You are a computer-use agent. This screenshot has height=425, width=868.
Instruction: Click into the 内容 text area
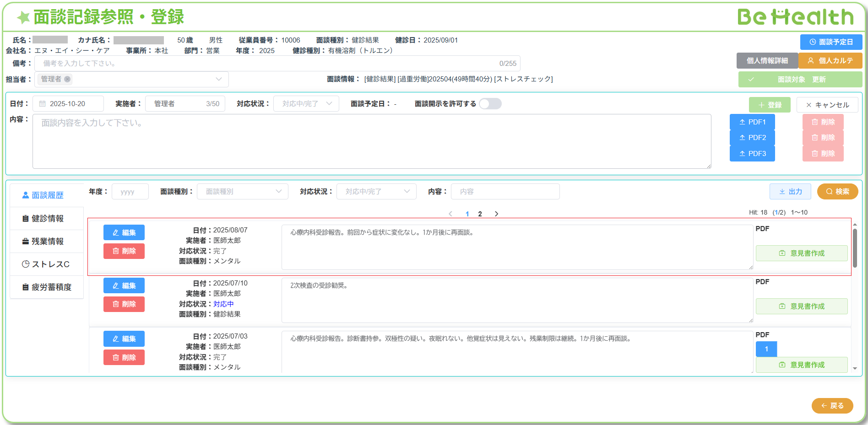371,141
